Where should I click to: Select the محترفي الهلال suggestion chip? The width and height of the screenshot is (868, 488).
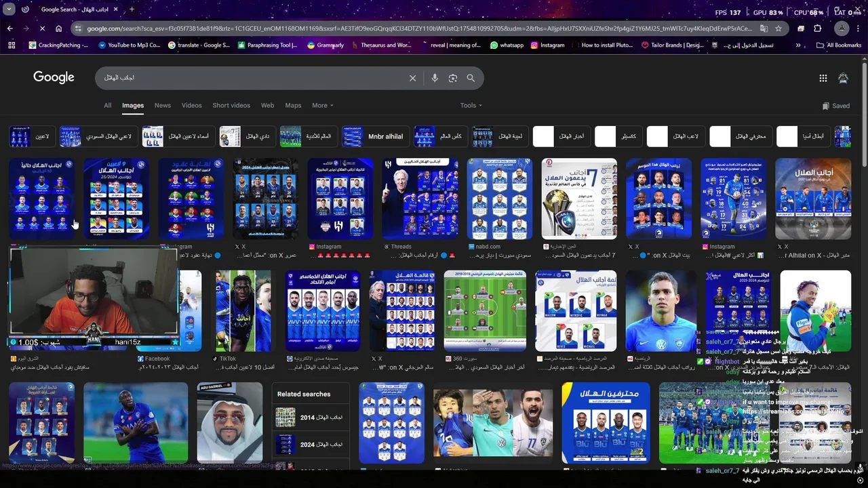[740, 136]
